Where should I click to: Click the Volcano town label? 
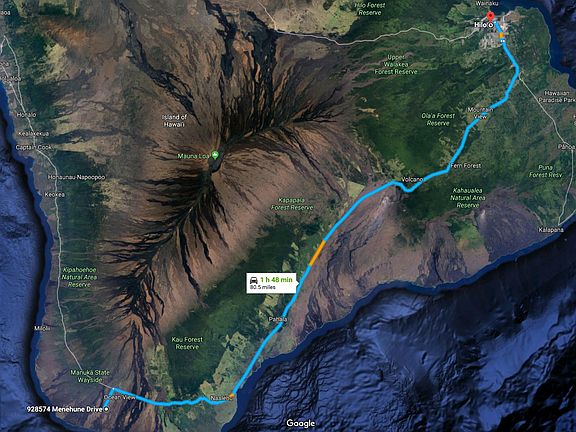(x=412, y=180)
